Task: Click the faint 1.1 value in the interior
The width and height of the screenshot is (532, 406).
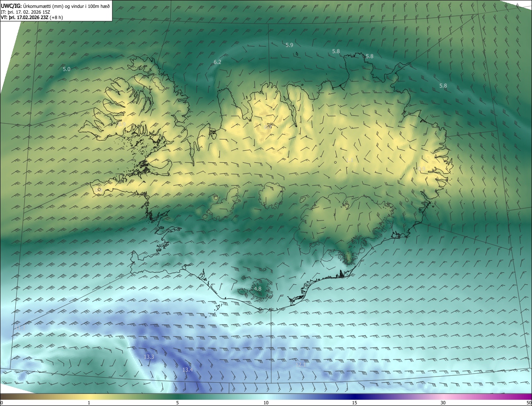Action: [350, 160]
